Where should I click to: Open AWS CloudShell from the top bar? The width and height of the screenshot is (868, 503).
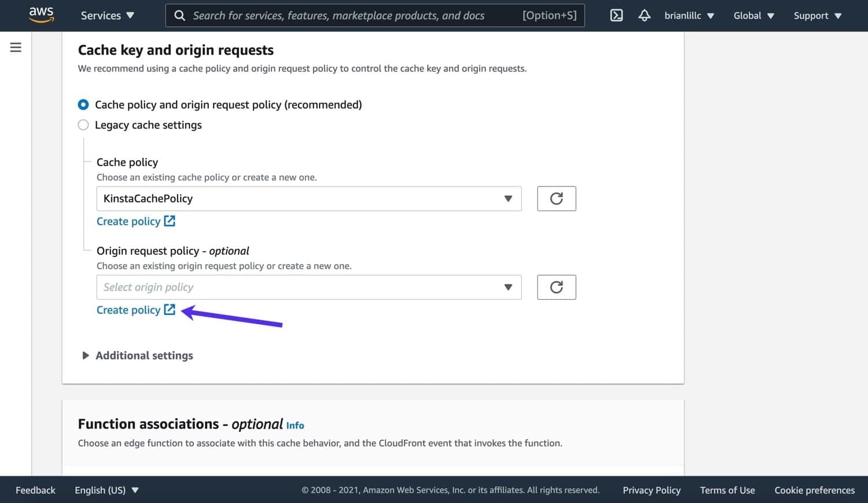point(616,16)
